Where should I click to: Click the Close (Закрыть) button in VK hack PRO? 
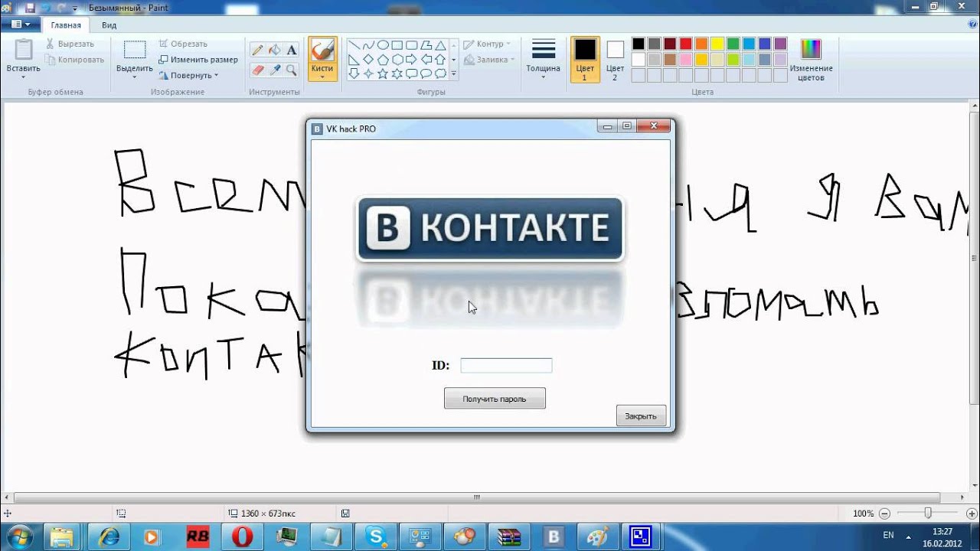pos(641,416)
